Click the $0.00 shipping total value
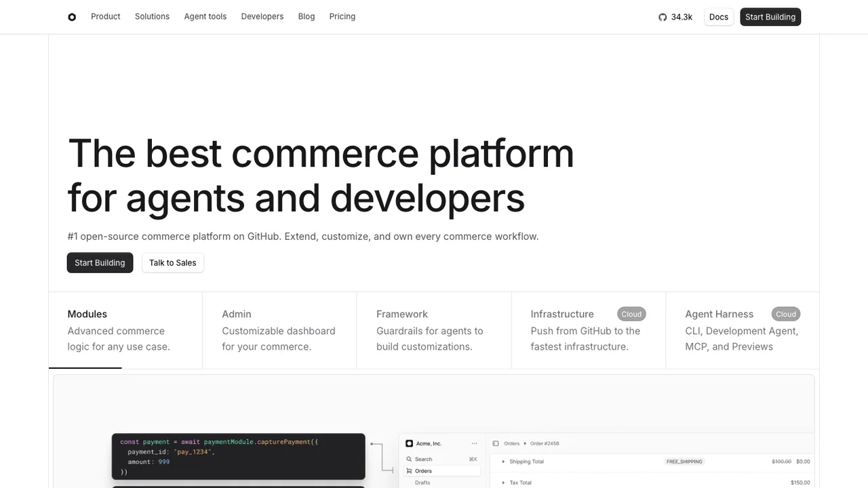This screenshot has height=488, width=868. (x=803, y=462)
